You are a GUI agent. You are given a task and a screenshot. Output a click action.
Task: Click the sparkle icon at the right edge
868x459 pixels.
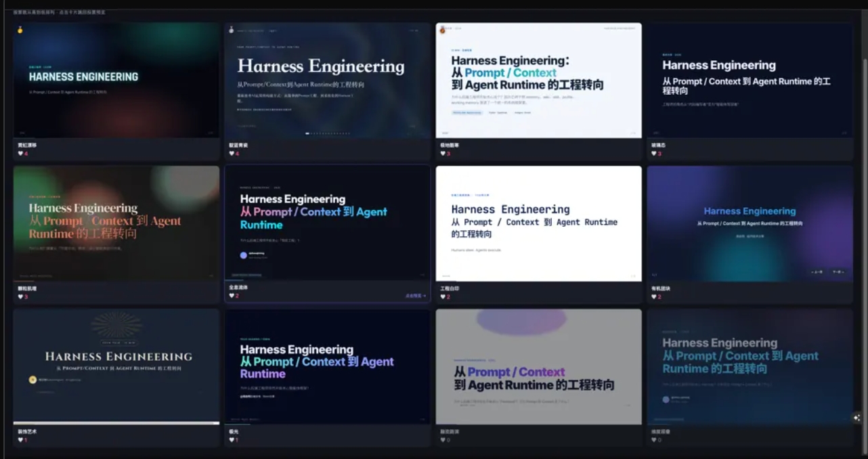click(856, 418)
